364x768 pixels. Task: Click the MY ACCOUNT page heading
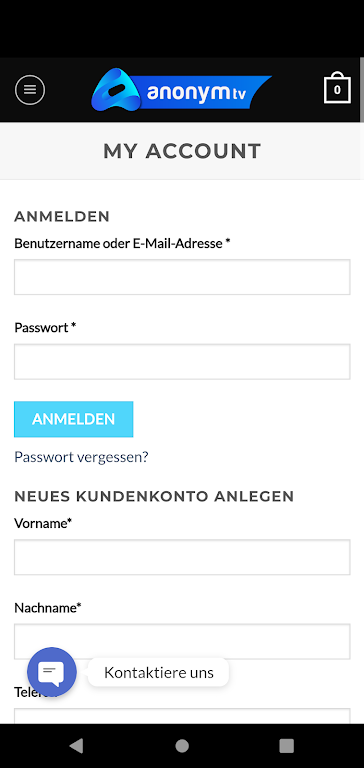pos(182,151)
